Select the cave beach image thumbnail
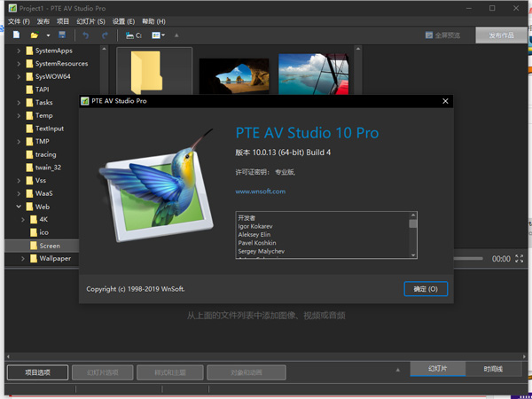 coord(234,75)
